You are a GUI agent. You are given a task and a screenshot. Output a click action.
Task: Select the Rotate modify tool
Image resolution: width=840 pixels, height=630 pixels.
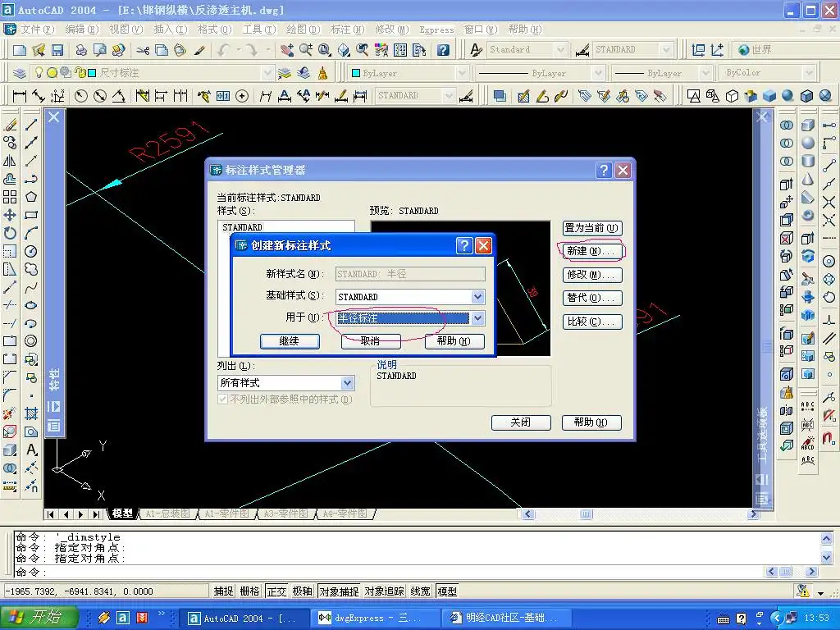pyautogui.click(x=10, y=234)
